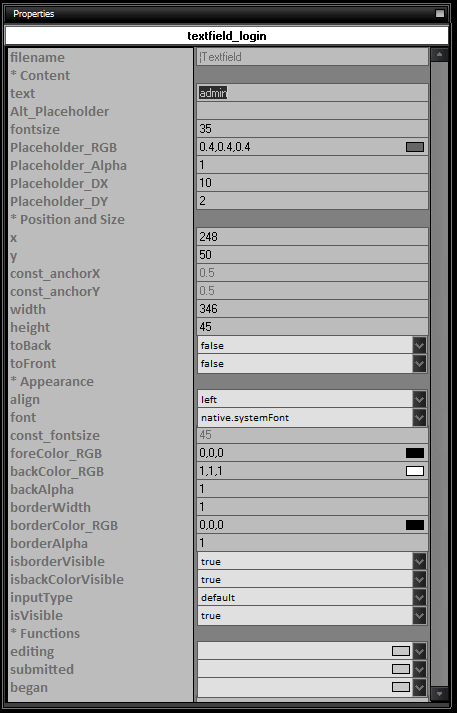Click the submitted function small box icon

(x=401, y=669)
